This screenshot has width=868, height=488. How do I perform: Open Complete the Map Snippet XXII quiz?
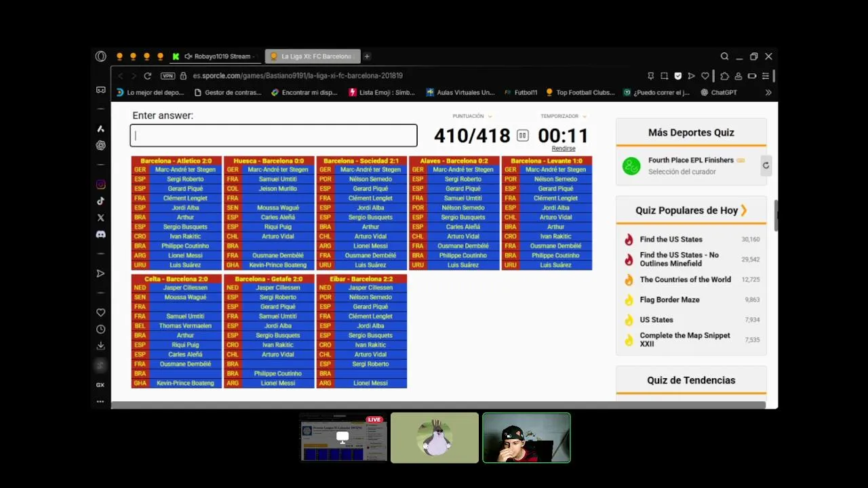[x=685, y=340]
